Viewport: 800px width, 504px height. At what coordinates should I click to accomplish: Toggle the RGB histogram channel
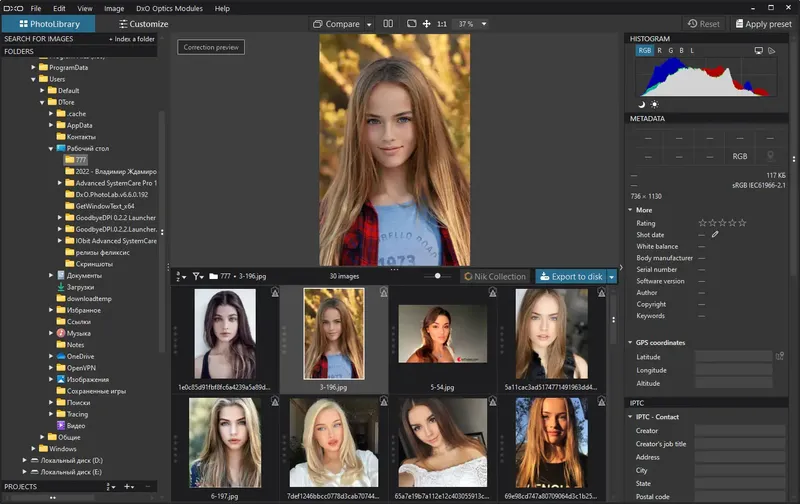pyautogui.click(x=645, y=49)
